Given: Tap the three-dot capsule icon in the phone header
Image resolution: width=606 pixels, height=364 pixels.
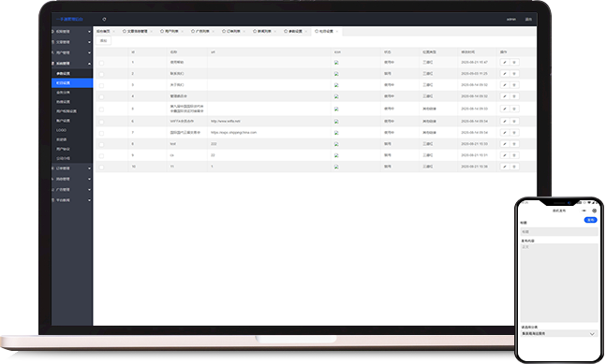Looking at the screenshot, I should click(584, 211).
